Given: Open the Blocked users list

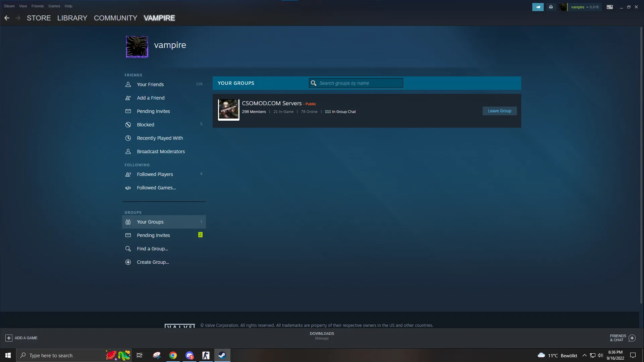Looking at the screenshot, I should point(164,125).
